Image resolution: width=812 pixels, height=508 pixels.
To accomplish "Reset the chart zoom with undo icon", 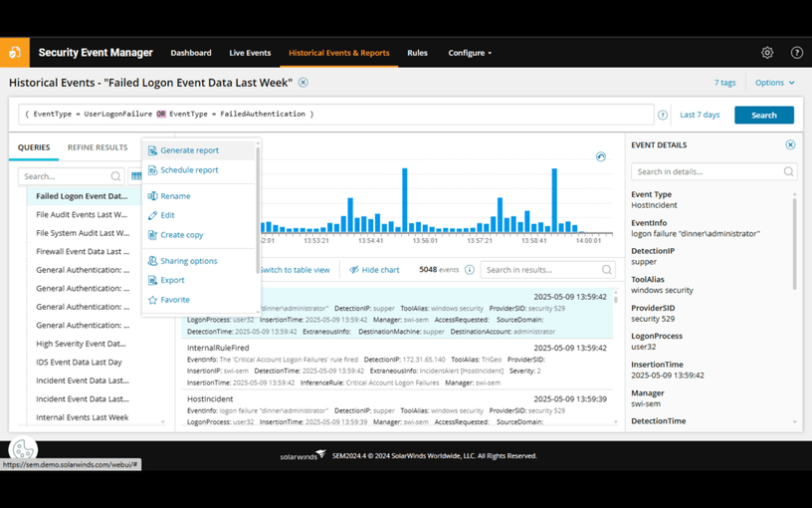I will [x=601, y=156].
